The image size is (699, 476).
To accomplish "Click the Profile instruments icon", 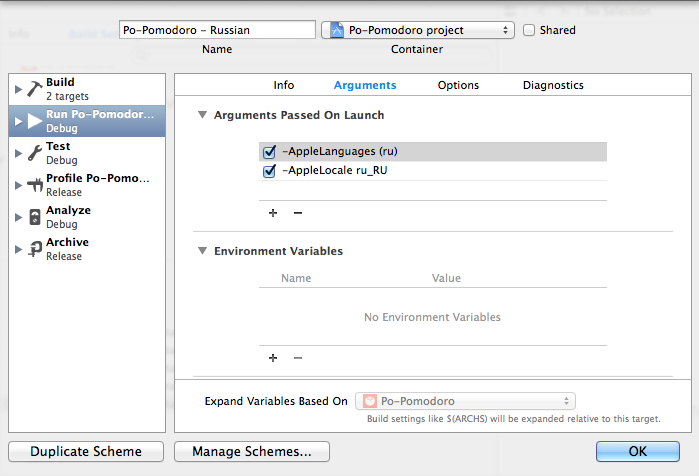I will pos(35,185).
